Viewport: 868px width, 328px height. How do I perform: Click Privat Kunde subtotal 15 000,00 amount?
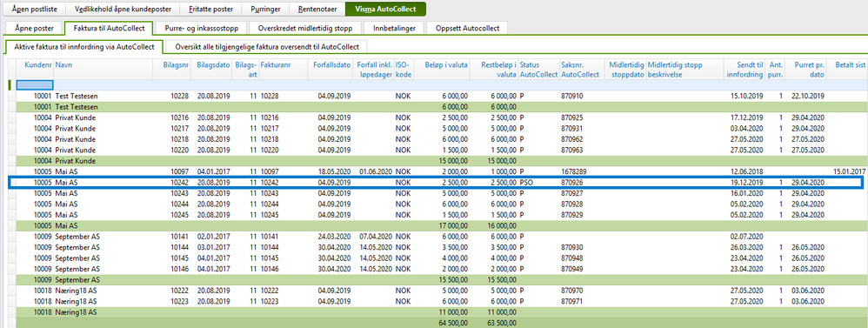tap(454, 161)
